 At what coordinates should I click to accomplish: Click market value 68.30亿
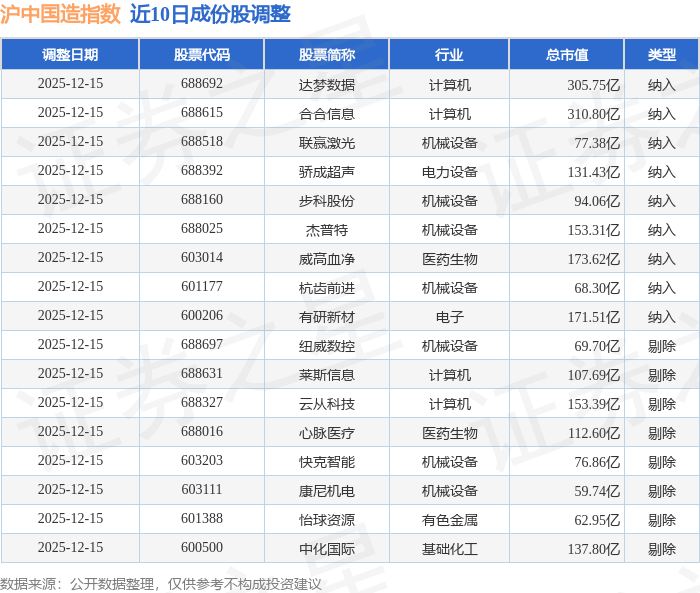pos(597,288)
